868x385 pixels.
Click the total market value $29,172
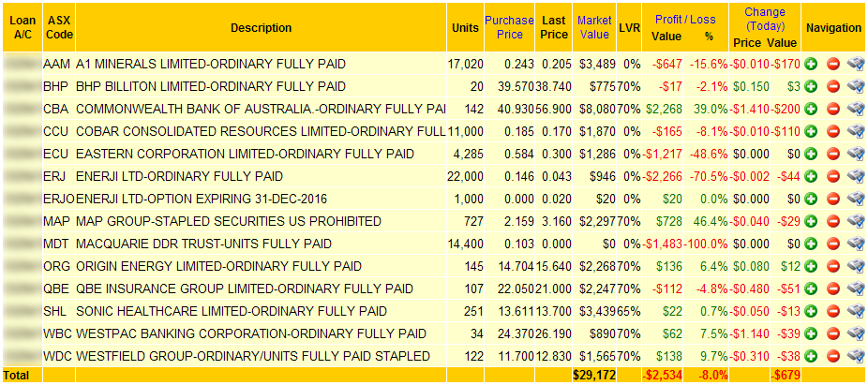coord(594,376)
